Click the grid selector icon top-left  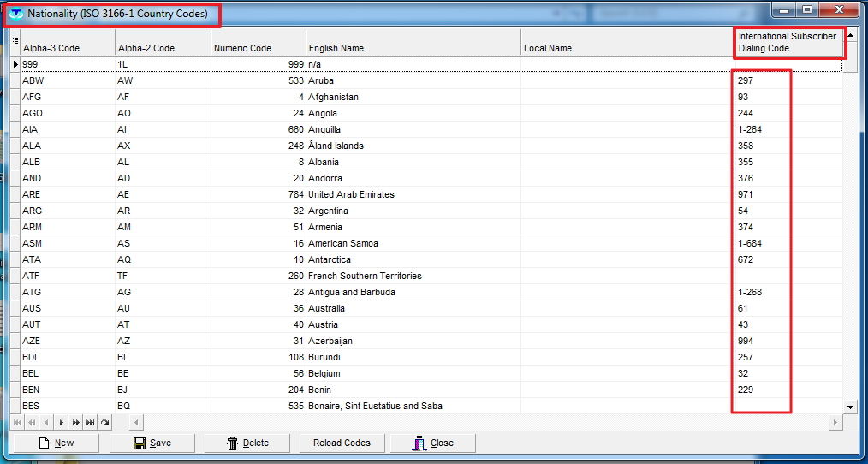pos(15,42)
